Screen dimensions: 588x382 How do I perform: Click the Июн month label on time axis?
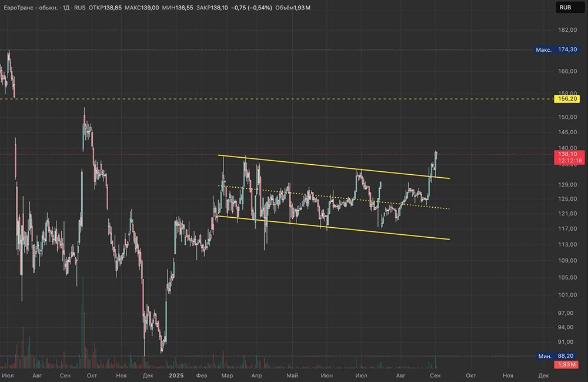pos(326,376)
